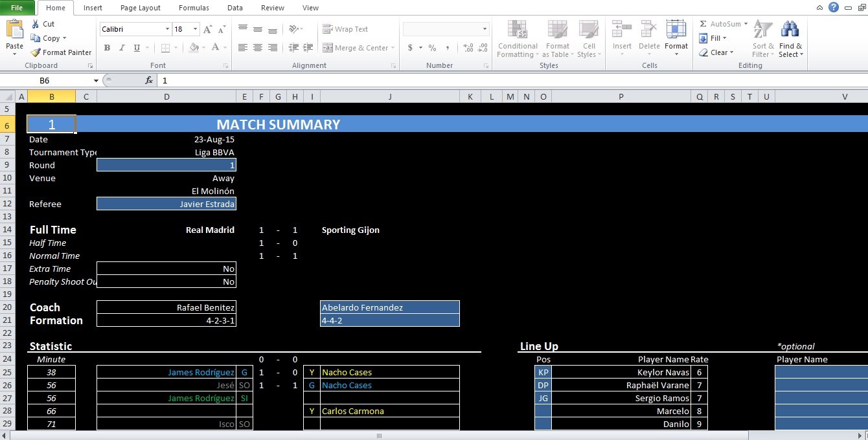Open Fill Color swatch dropdown
Viewport: 868px width, 440px height.
(x=203, y=48)
